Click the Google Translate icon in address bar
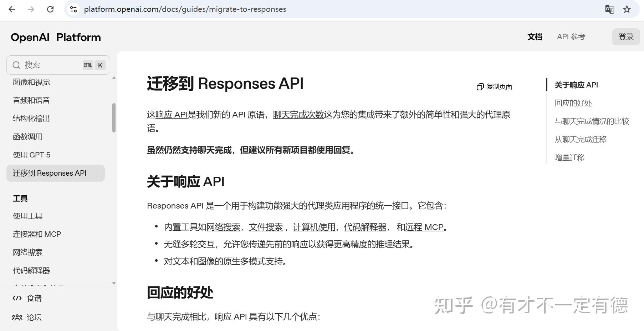Screen dimensions: 644x331 (x=610, y=10)
